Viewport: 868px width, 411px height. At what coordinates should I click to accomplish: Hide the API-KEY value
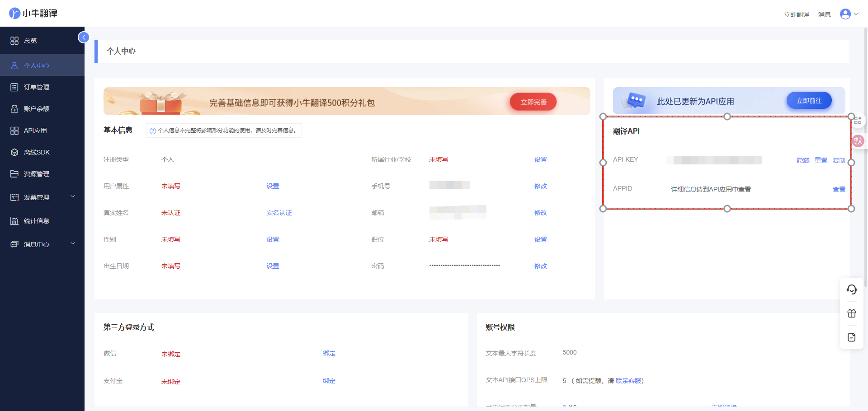click(803, 160)
